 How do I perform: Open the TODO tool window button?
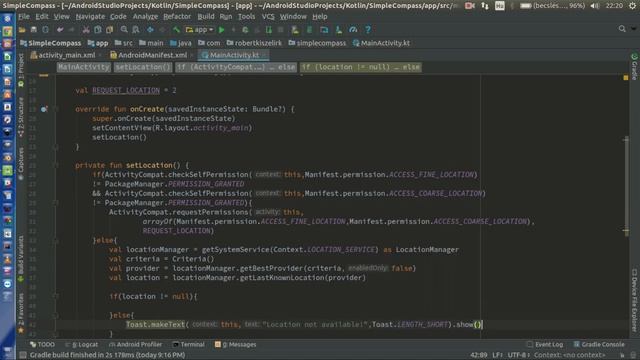[42, 344]
